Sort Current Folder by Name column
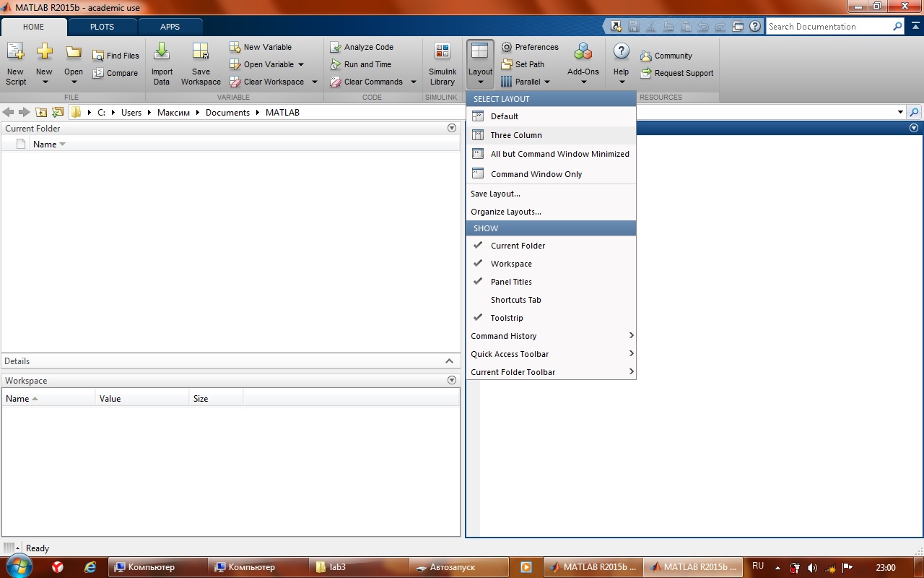 pyautogui.click(x=45, y=144)
